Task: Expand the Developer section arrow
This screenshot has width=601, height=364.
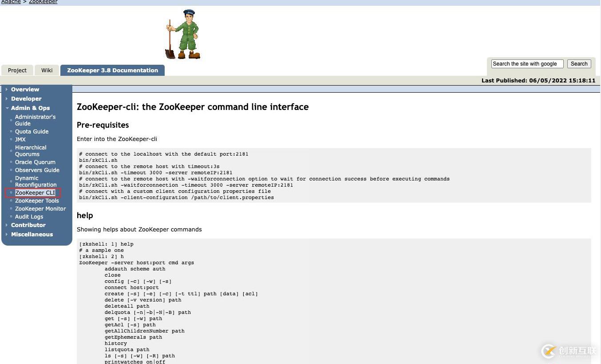Action: pos(7,99)
